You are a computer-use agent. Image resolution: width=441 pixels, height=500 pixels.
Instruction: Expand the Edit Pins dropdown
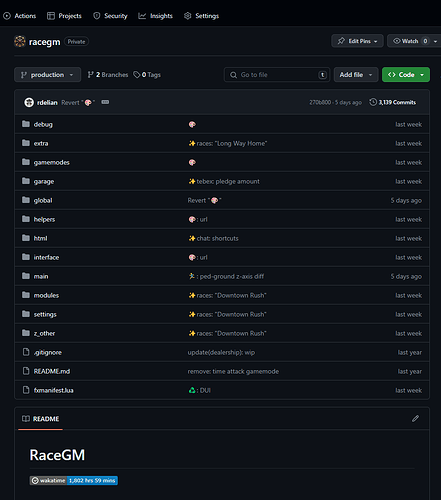[x=357, y=41]
